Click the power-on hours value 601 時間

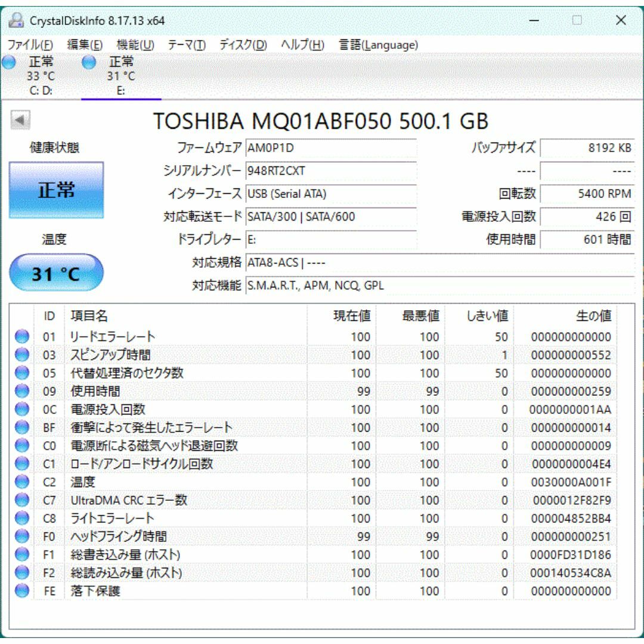point(587,240)
